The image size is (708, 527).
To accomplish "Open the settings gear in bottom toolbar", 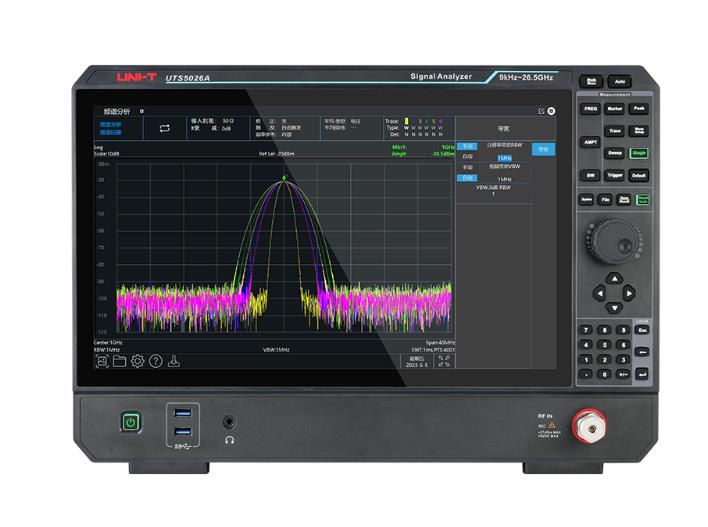I will (137, 361).
